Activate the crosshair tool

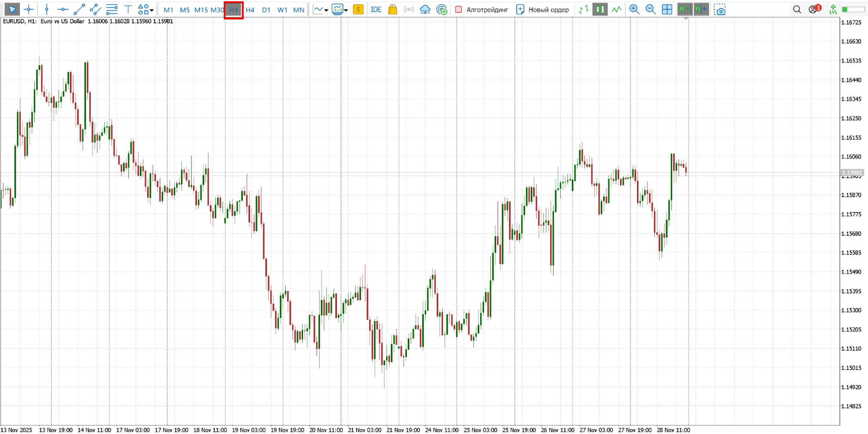pyautogui.click(x=29, y=9)
